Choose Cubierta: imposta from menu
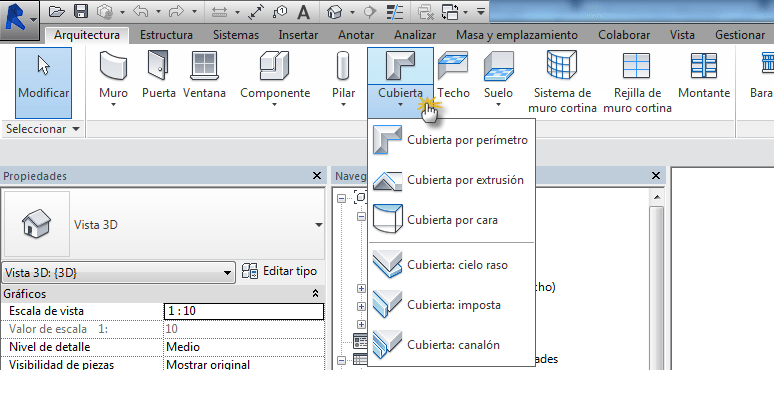The width and height of the screenshot is (774, 395). coord(451,305)
